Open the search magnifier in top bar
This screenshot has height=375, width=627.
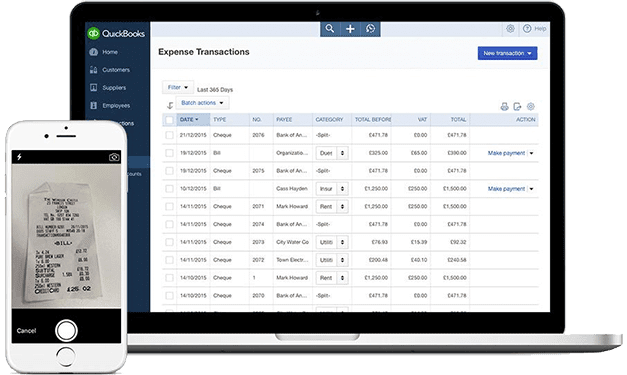pos(329,29)
